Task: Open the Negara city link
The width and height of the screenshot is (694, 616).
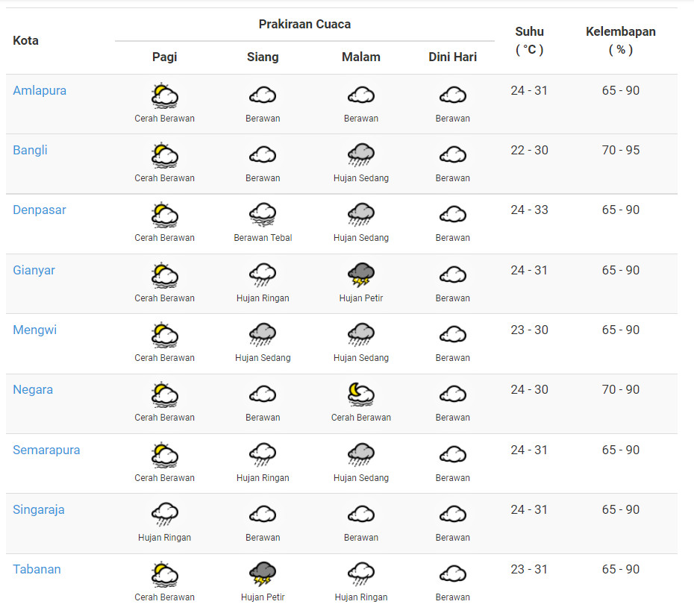Action: tap(33, 389)
